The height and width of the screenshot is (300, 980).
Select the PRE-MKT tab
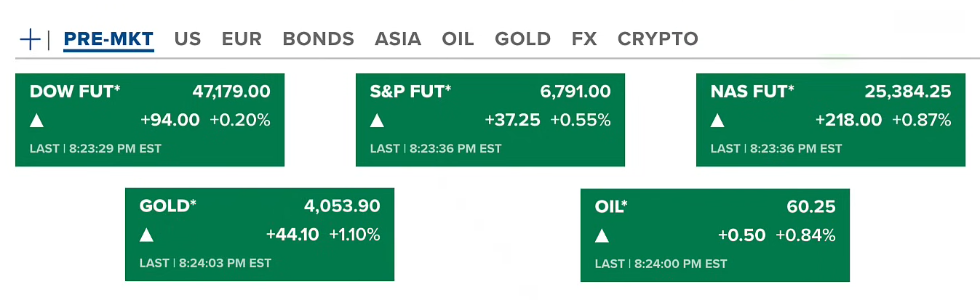(x=108, y=38)
